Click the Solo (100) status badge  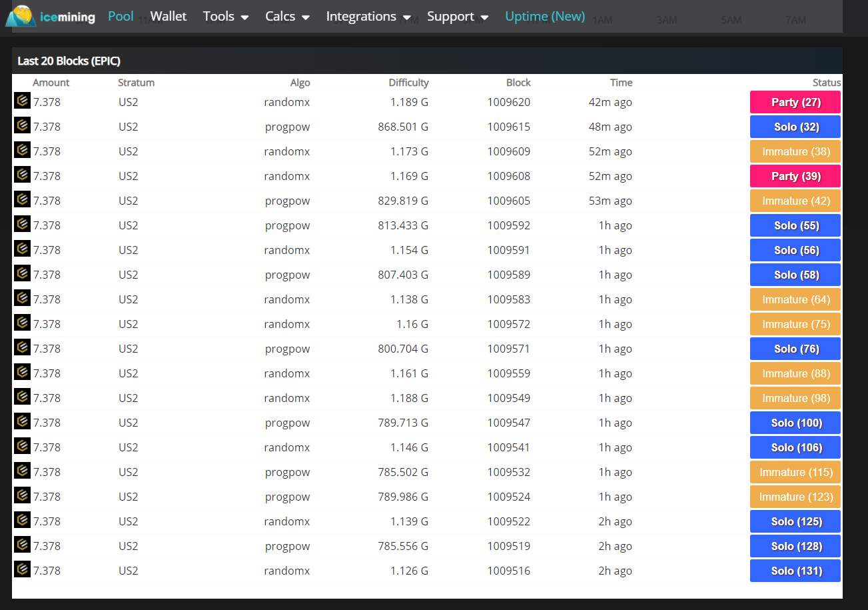(795, 423)
